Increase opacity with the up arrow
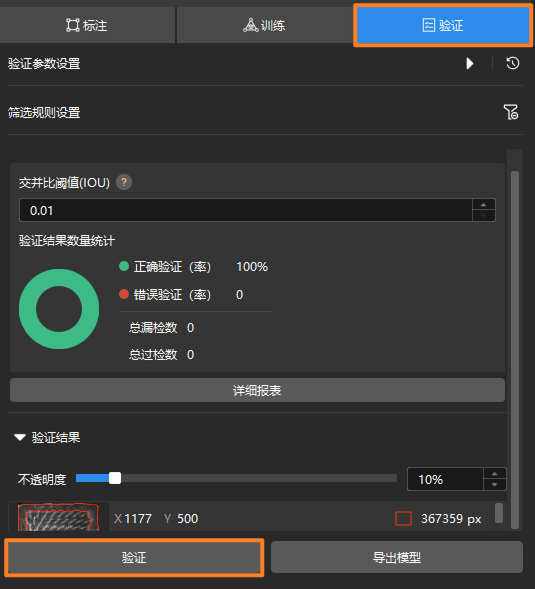The image size is (535, 589). [x=494, y=474]
